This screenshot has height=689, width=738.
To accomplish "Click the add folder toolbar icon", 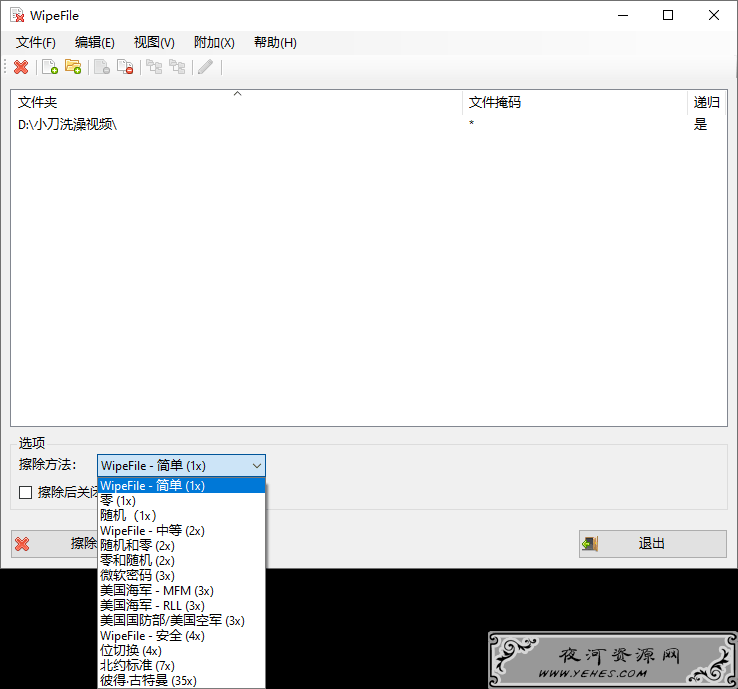I will 73,67.
